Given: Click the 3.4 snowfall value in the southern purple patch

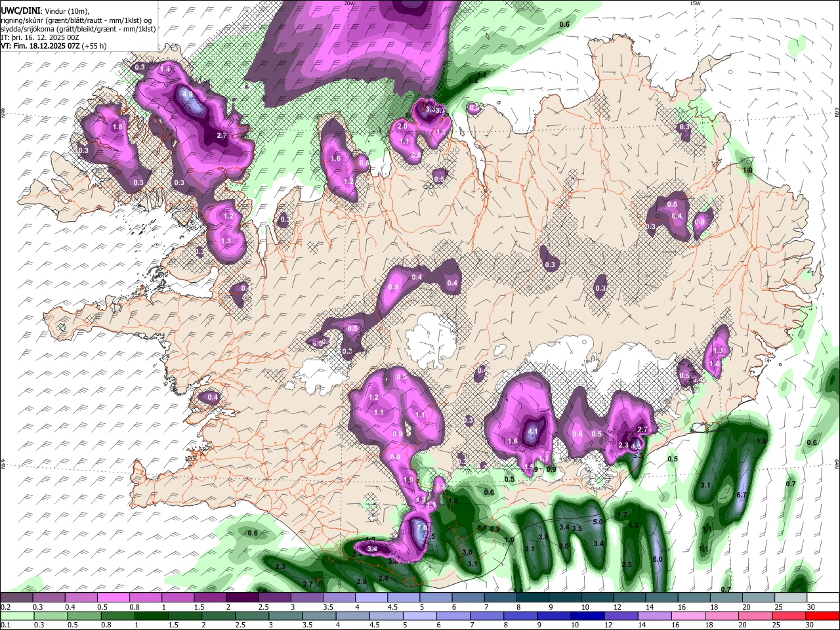Looking at the screenshot, I should 372,549.
